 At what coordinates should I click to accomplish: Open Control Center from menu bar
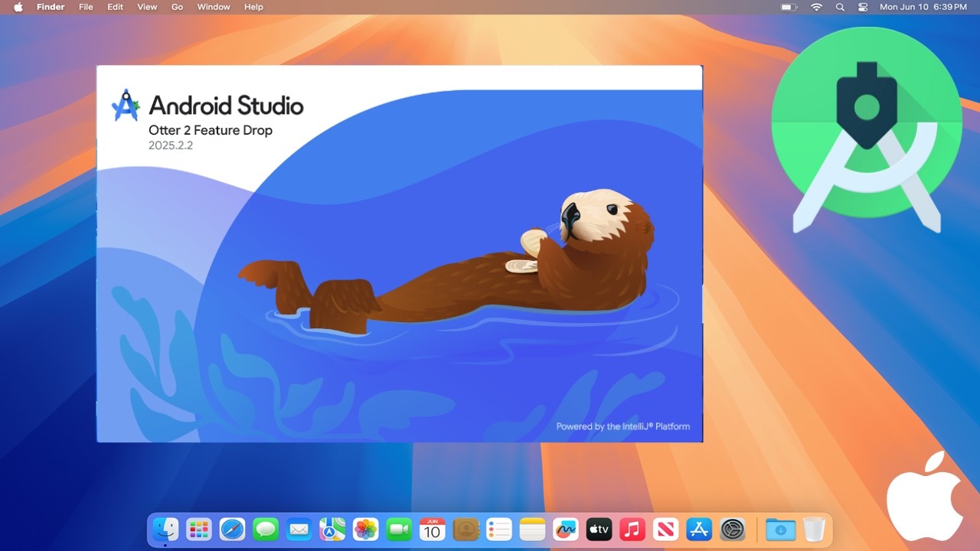[x=863, y=7]
